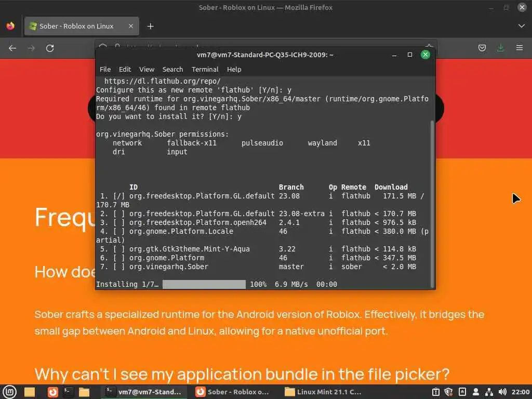Click the upload/notes tray icon
This screenshot has width=532, height=399.
coord(462,392)
